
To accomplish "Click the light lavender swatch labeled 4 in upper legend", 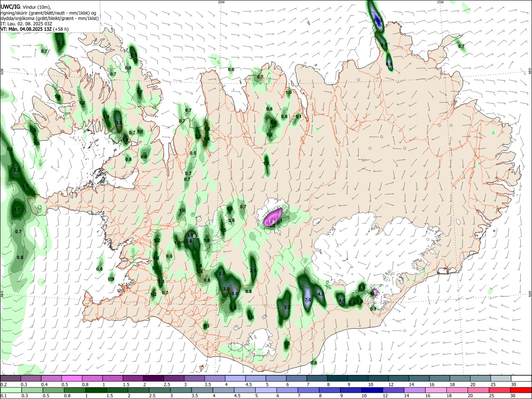I will 234,378.
